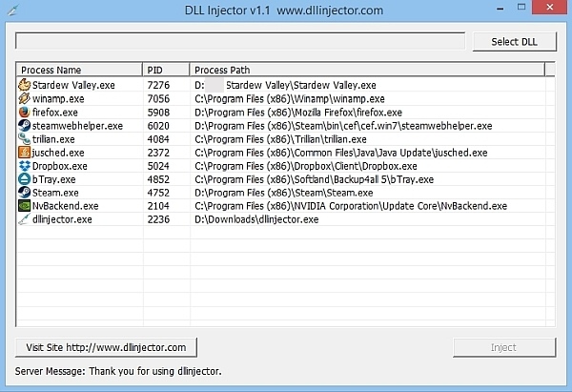The image size is (572, 392).
Task: Select the steamwebhelper.exe process name
Action: pos(77,126)
